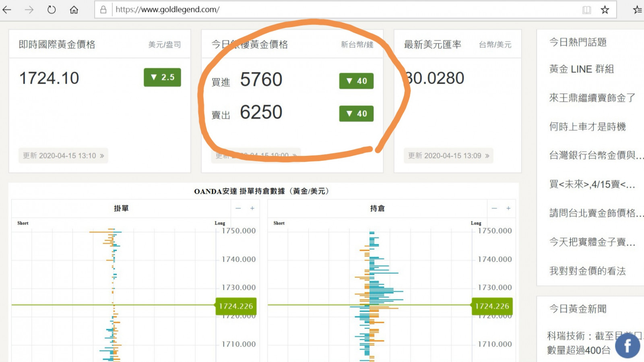Viewport: 644px width, 362px height.
Task: Click the 1724.226 price marker on 持倉 chart
Action: [492, 306]
